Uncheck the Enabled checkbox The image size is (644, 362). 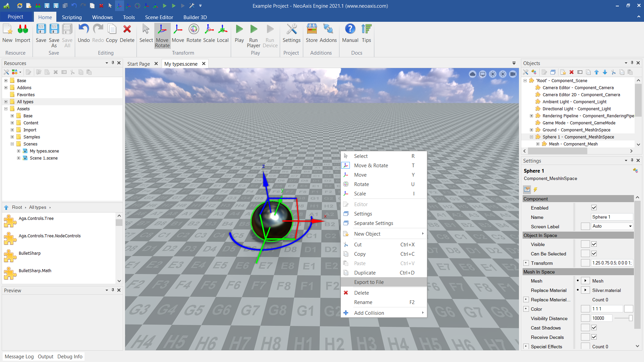pyautogui.click(x=594, y=208)
